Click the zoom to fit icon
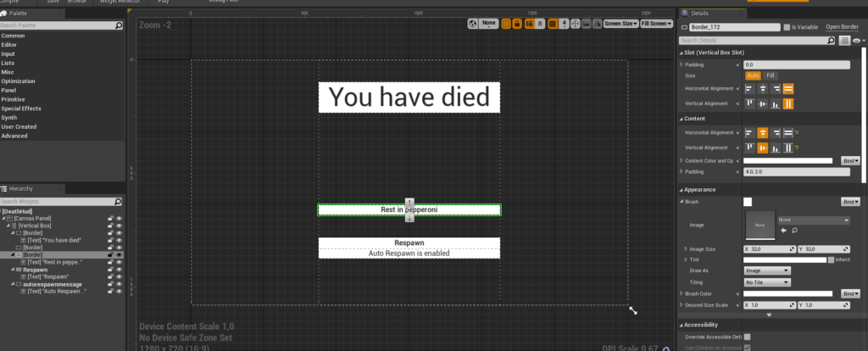The width and height of the screenshot is (868, 351). 576,23
